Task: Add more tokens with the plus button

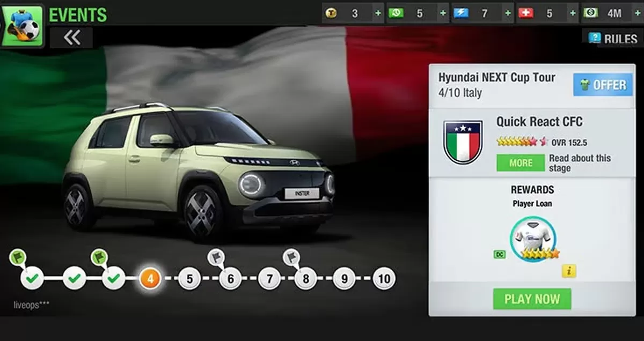Action: tap(378, 13)
